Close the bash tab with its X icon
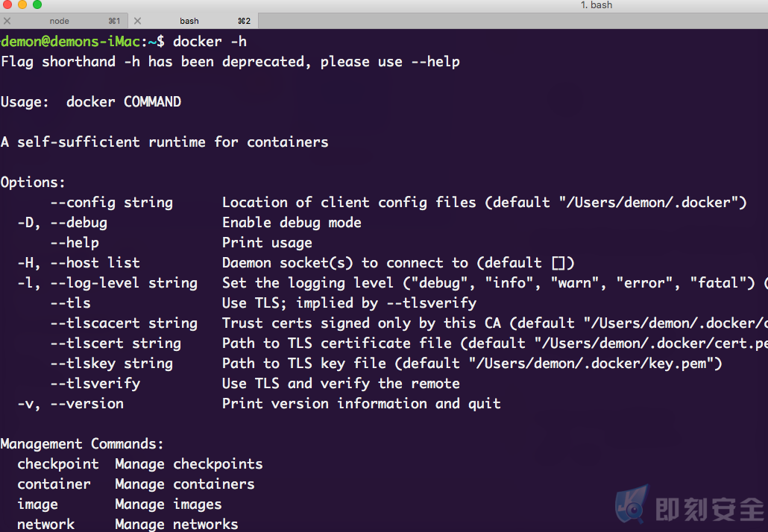The height and width of the screenshot is (532, 768). (x=138, y=21)
